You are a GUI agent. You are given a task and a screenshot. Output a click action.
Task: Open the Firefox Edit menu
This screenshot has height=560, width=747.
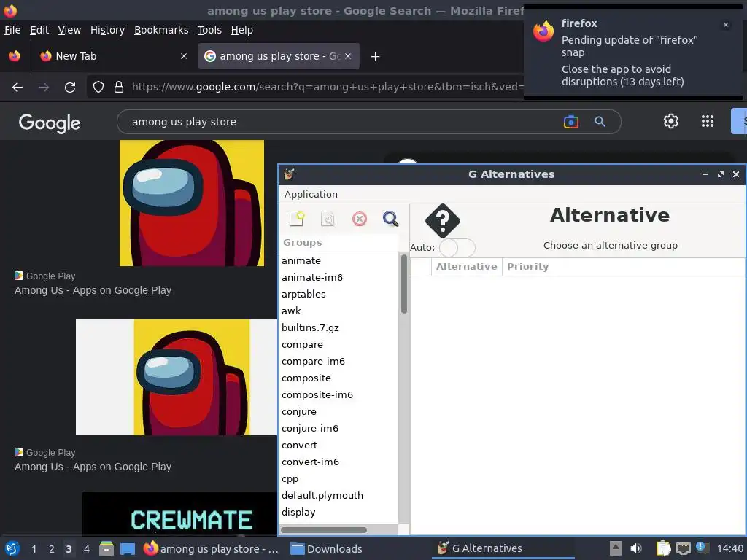[39, 30]
